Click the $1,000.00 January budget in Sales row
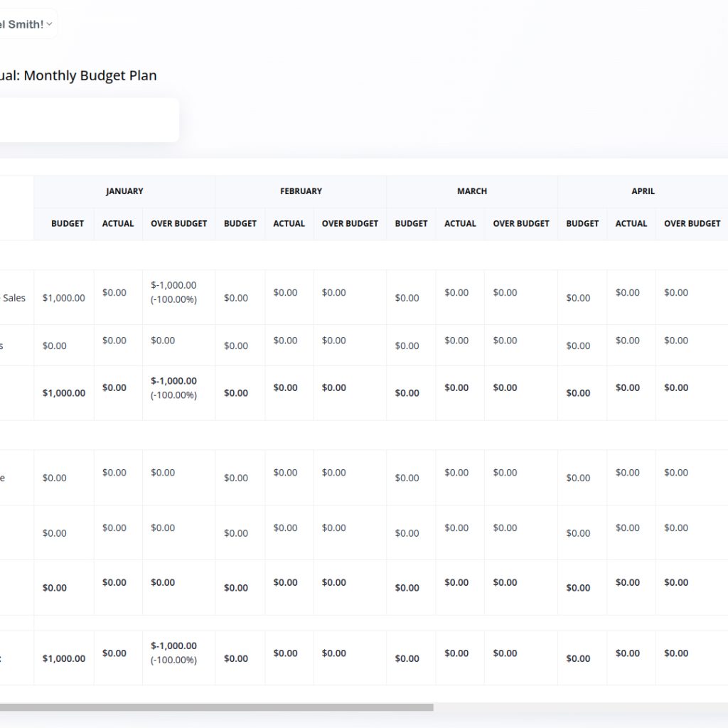 click(63, 298)
